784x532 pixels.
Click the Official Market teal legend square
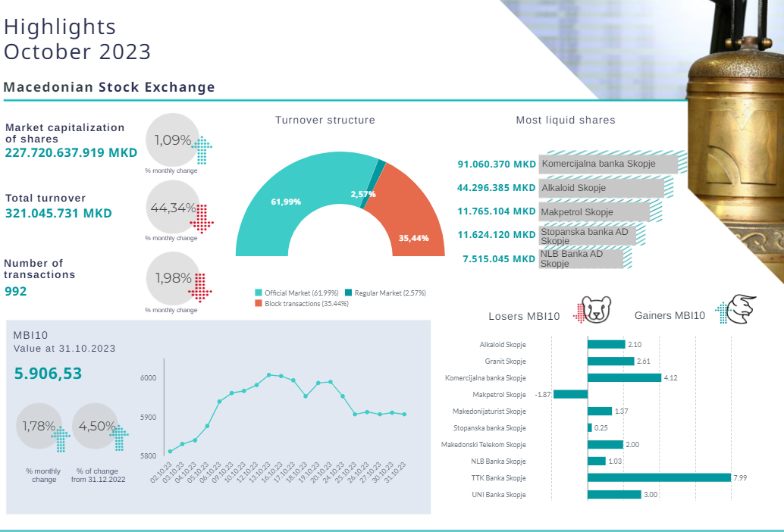(259, 293)
